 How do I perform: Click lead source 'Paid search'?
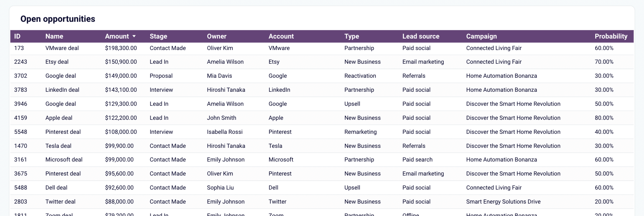pos(418,160)
